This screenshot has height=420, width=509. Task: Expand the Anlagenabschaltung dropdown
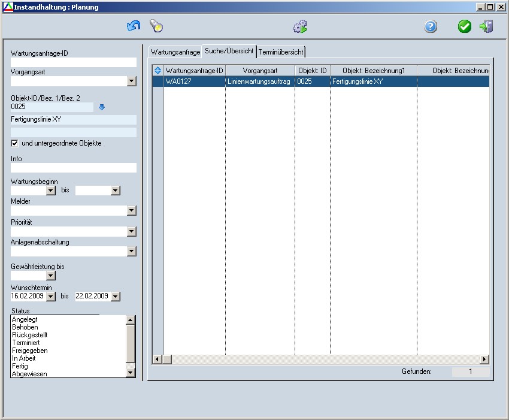132,252
